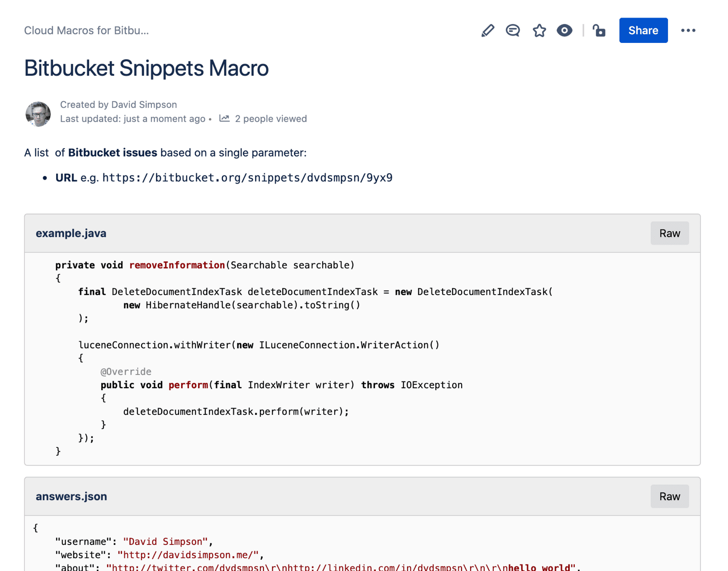Open Raw view of answers.json
The width and height of the screenshot is (728, 571).
669,496
